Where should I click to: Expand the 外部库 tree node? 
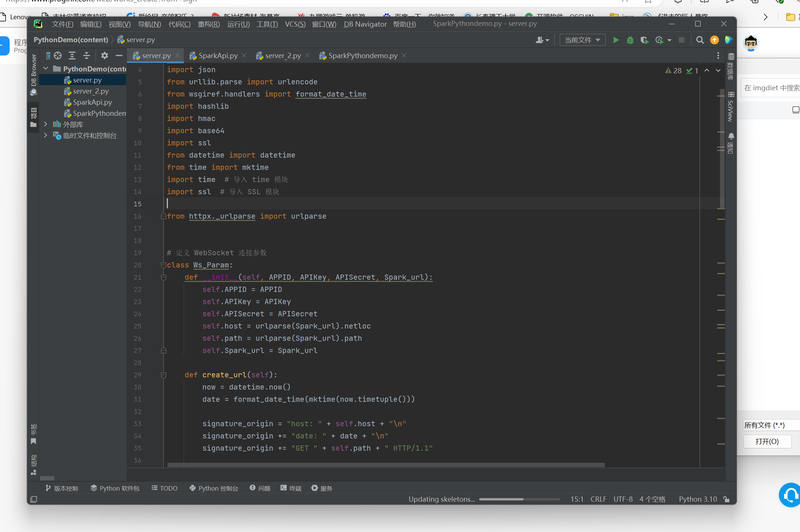tap(46, 124)
